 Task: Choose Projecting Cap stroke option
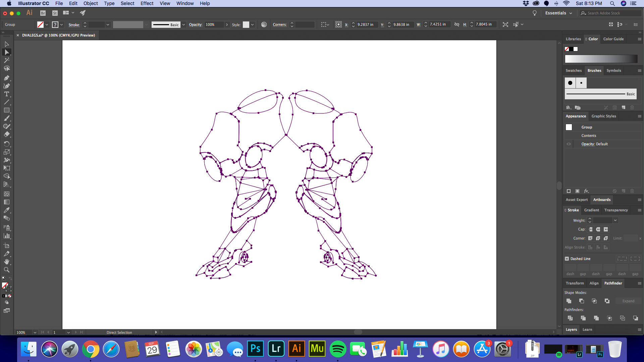click(606, 229)
